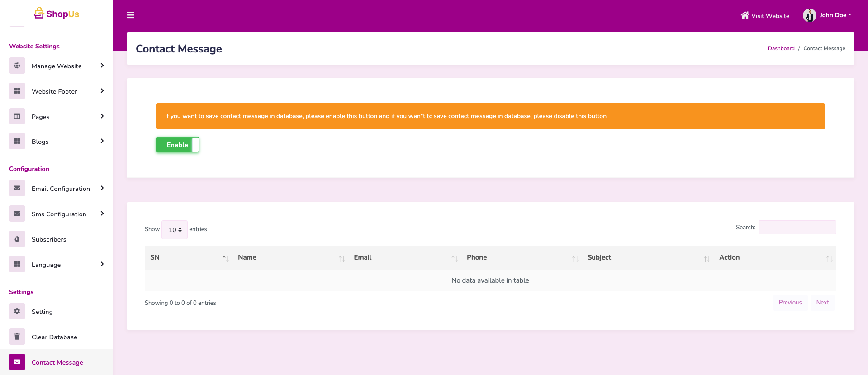Click the Contact Message envelope icon
The height and width of the screenshot is (375, 868).
pos(17,362)
